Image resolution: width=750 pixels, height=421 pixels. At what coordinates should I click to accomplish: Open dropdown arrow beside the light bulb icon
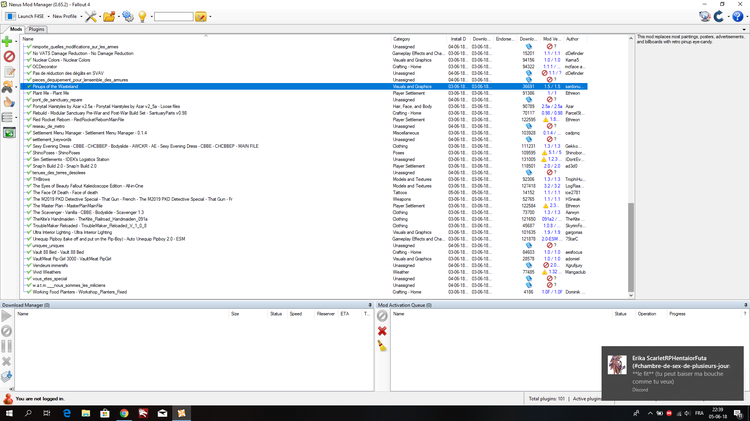(x=151, y=17)
